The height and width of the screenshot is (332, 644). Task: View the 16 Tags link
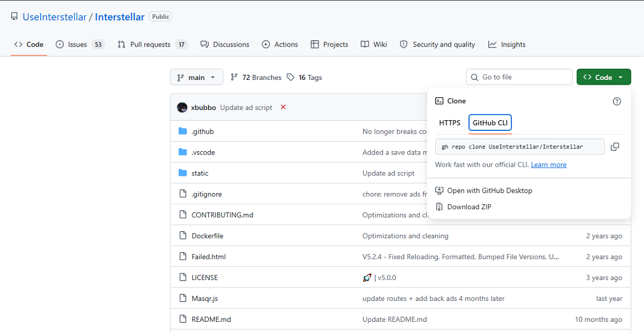click(x=304, y=77)
